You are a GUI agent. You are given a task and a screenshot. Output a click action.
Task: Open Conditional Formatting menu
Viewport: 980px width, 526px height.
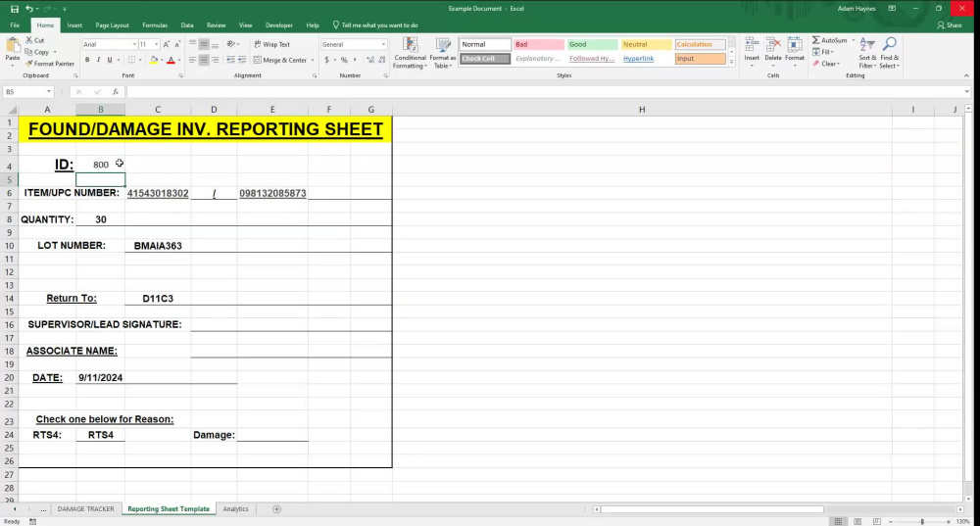(x=410, y=53)
